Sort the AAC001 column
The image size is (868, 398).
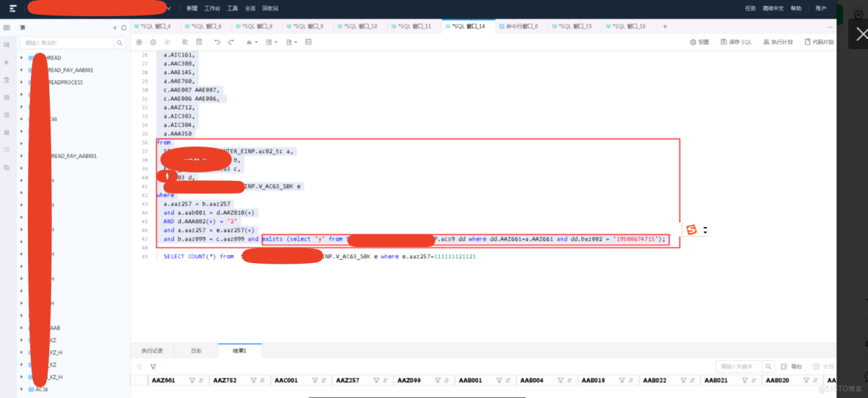point(324,380)
